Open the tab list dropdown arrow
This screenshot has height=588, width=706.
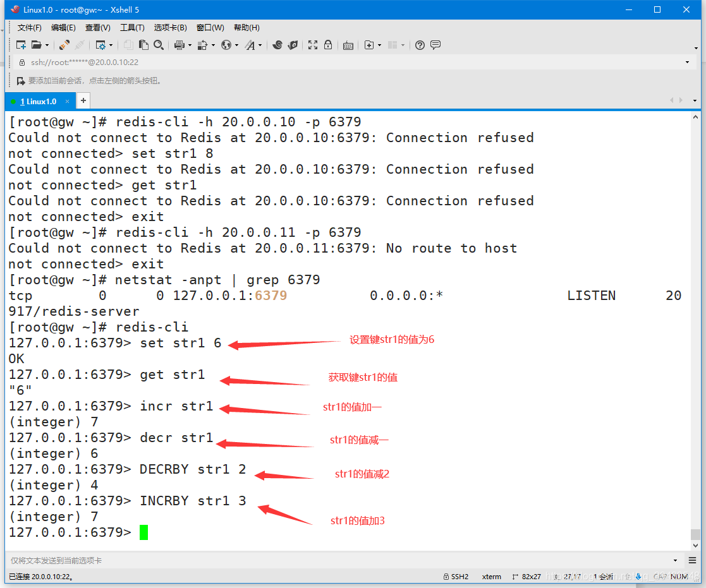click(x=695, y=101)
